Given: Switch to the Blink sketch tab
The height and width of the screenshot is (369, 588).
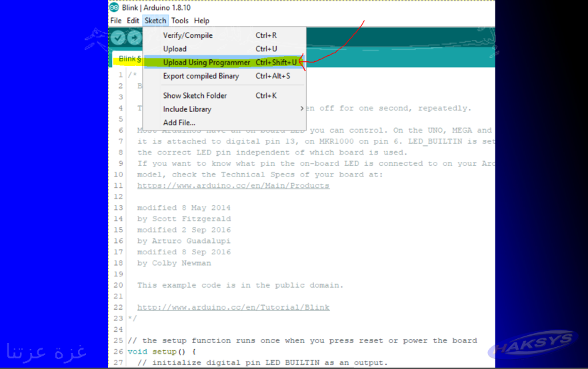Looking at the screenshot, I should coord(128,59).
